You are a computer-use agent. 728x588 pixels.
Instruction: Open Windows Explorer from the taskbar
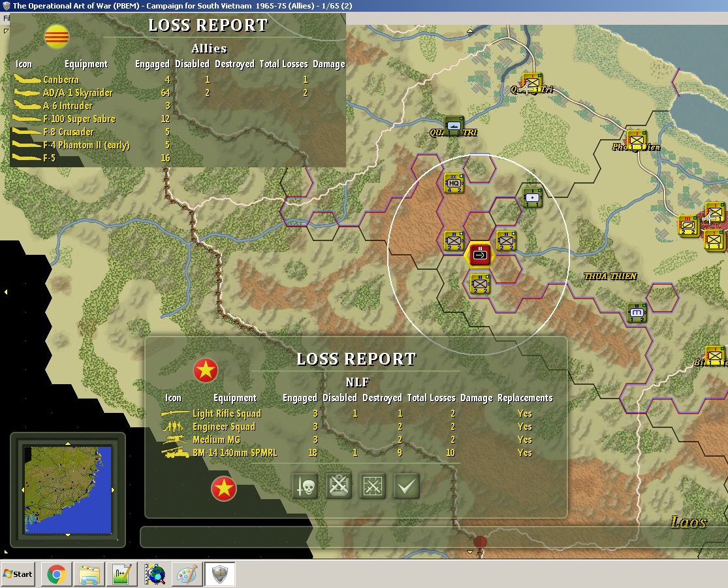tap(89, 574)
